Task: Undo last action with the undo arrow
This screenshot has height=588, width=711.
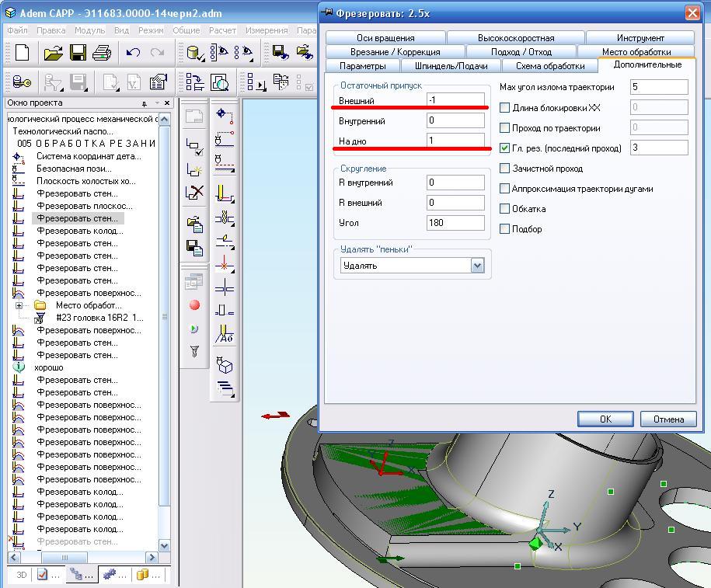Action: pyautogui.click(x=133, y=53)
